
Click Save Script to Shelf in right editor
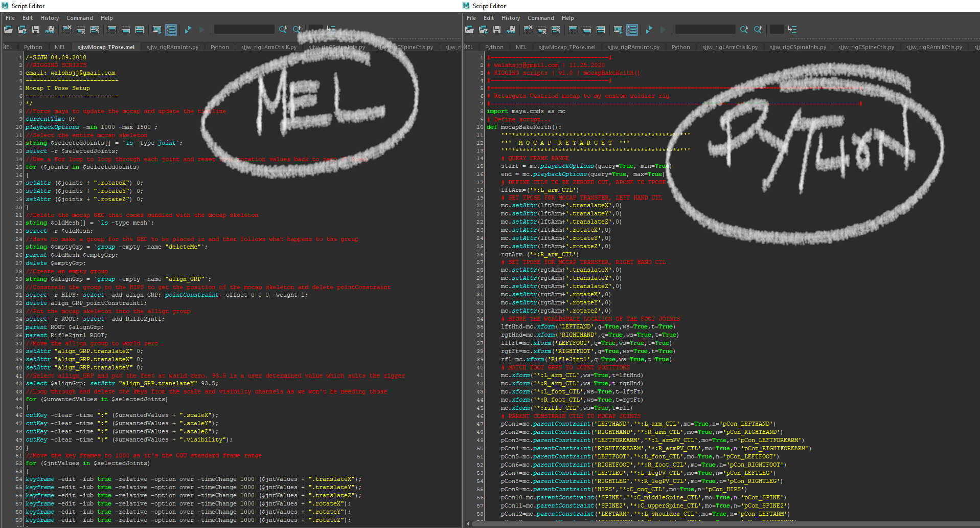coord(511,30)
